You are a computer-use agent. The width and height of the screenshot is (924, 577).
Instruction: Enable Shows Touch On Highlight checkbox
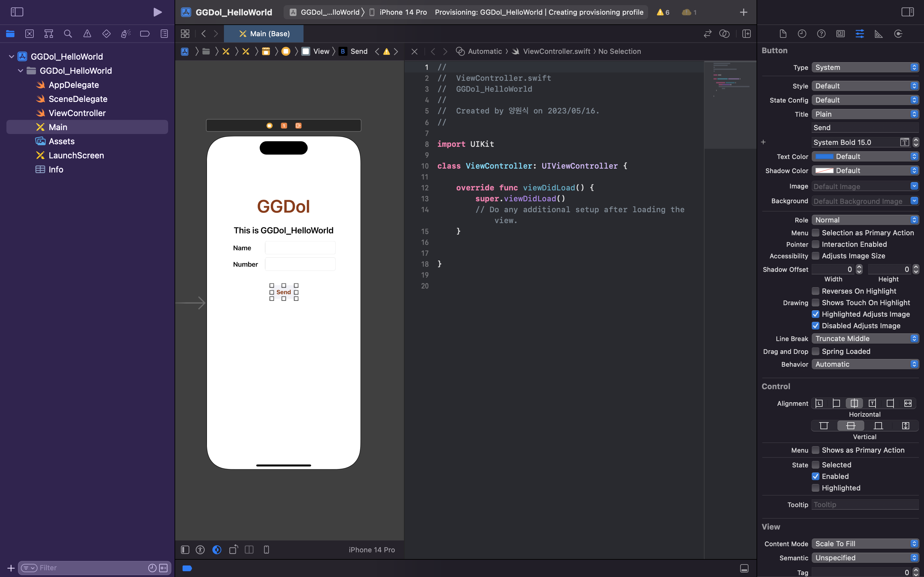[x=816, y=303]
